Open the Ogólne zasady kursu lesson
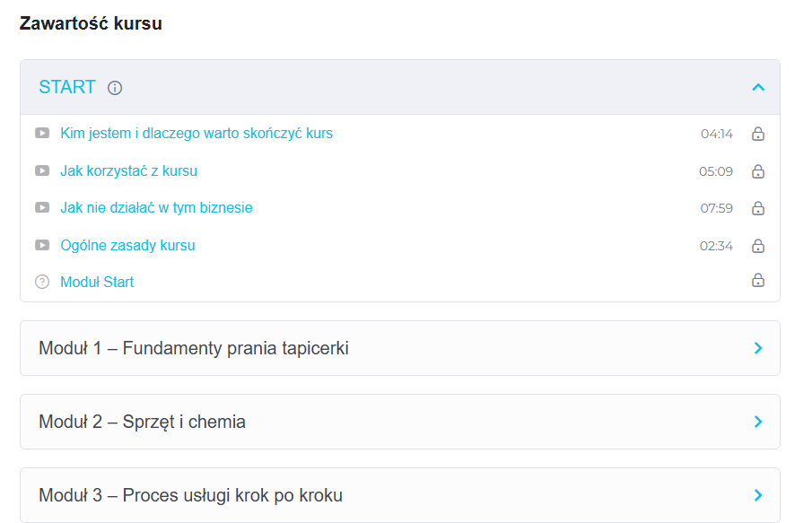 coord(127,245)
